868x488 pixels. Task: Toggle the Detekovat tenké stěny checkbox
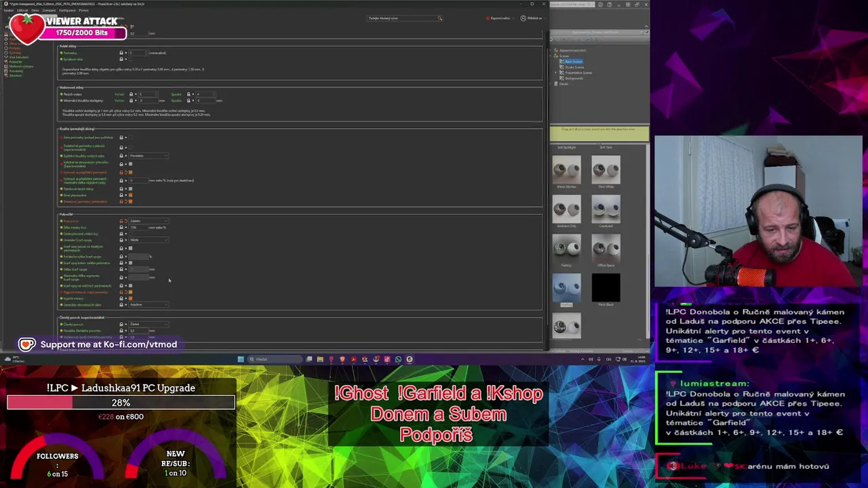click(131, 189)
